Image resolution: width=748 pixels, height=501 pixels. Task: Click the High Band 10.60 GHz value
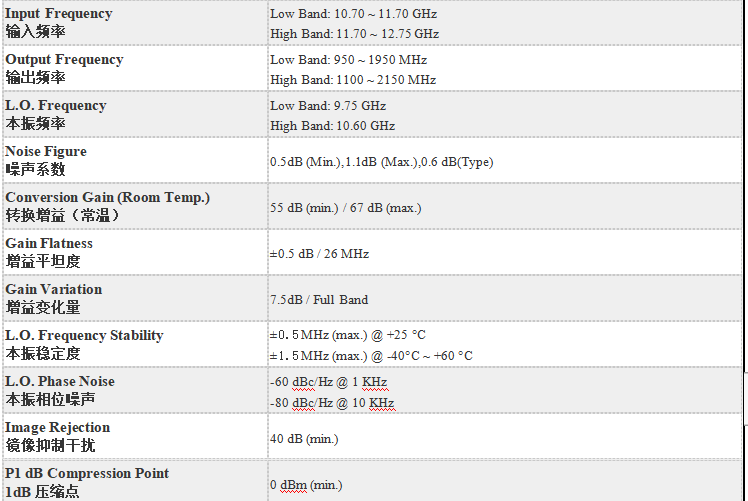click(332, 125)
